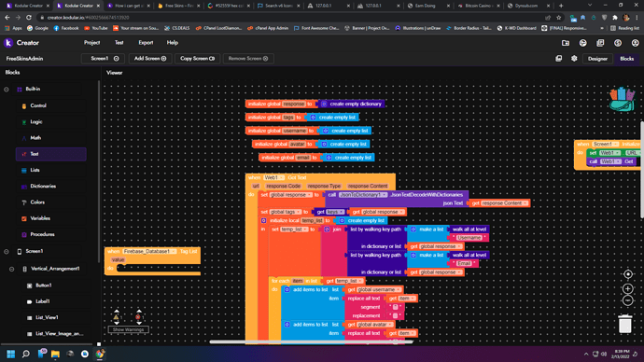Collapse the Screen1 tree node

[7, 251]
